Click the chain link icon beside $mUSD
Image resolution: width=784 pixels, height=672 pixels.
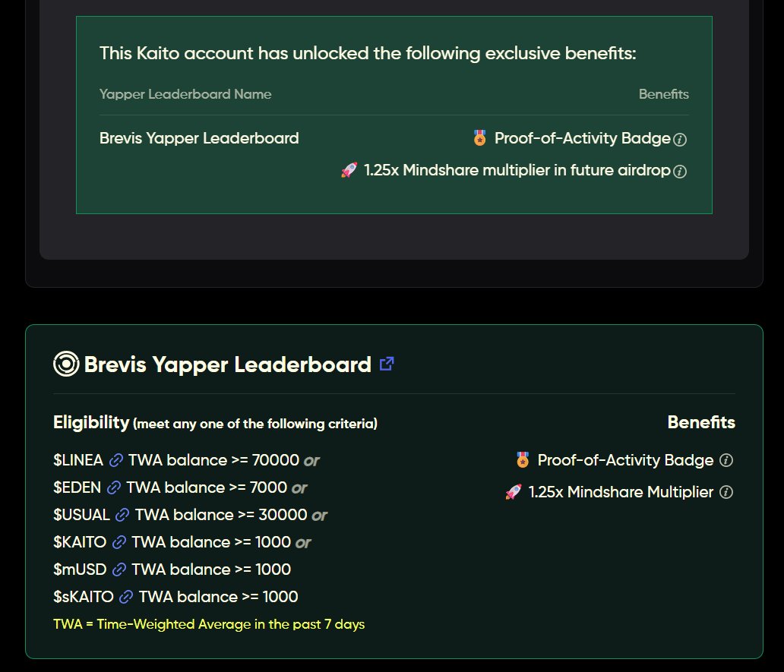tap(119, 569)
